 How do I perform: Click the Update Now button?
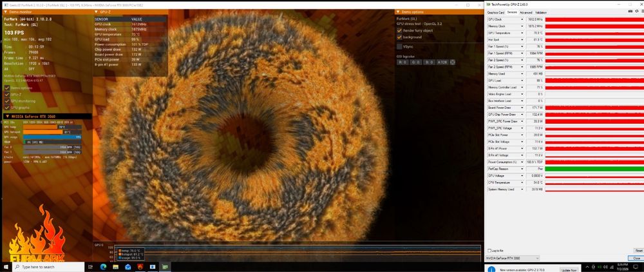click(x=569, y=269)
